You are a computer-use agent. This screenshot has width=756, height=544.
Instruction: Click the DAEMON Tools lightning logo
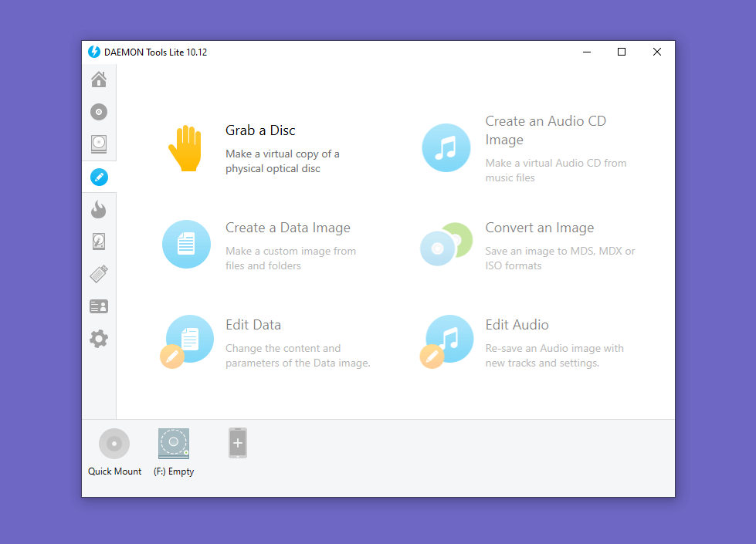(x=94, y=52)
